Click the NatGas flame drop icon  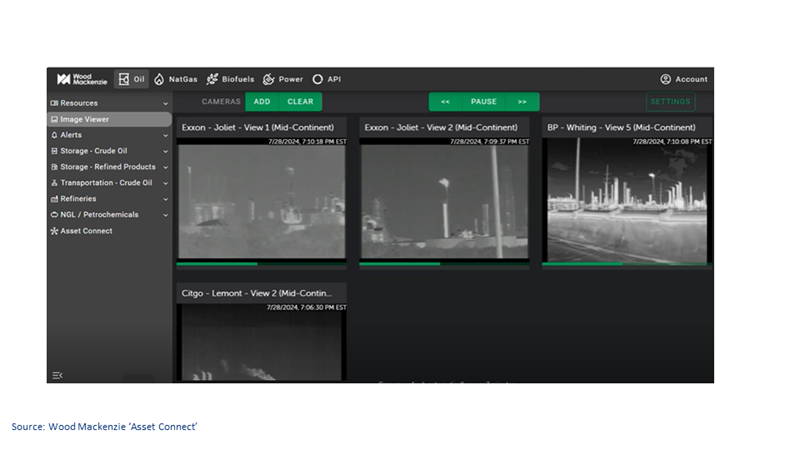pos(159,79)
